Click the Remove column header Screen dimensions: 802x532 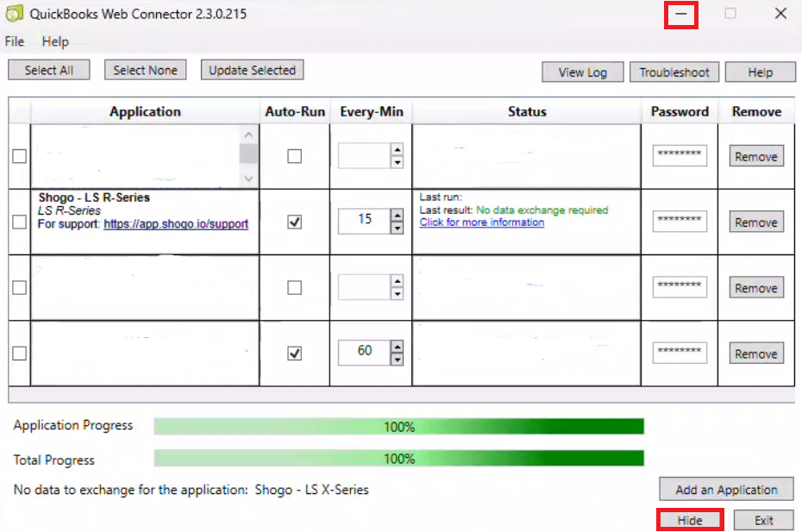756,111
